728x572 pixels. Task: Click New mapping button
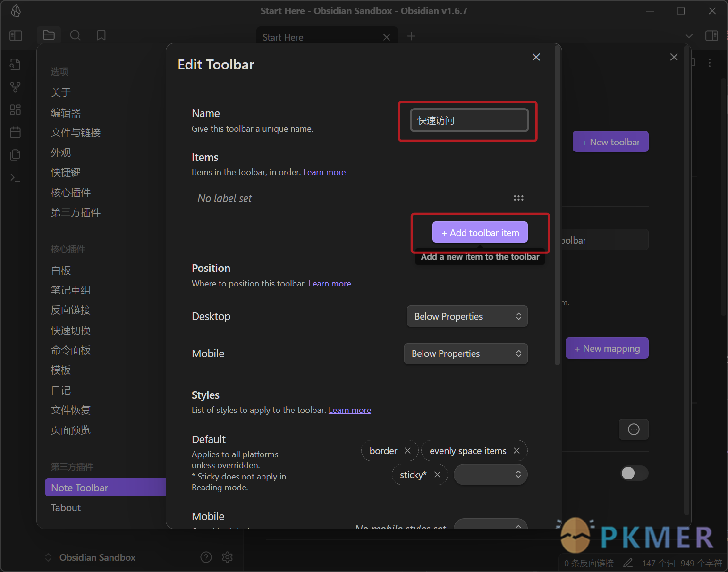click(607, 348)
